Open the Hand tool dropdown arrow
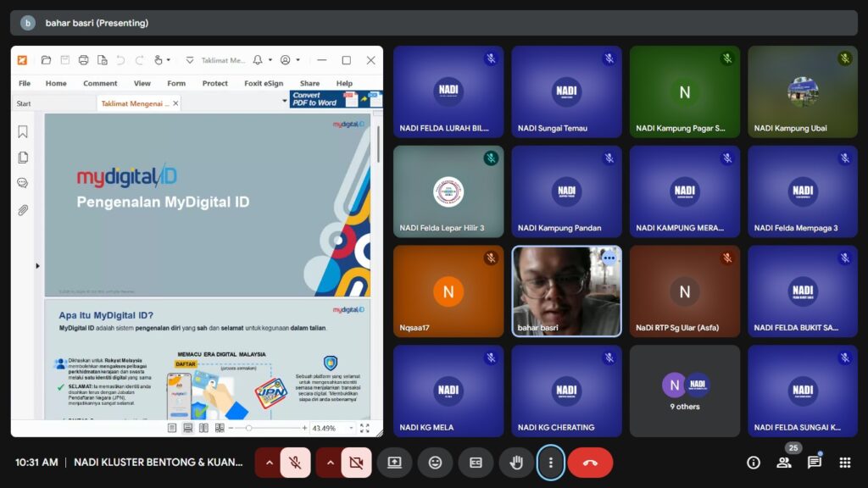The image size is (868, 488). click(169, 60)
